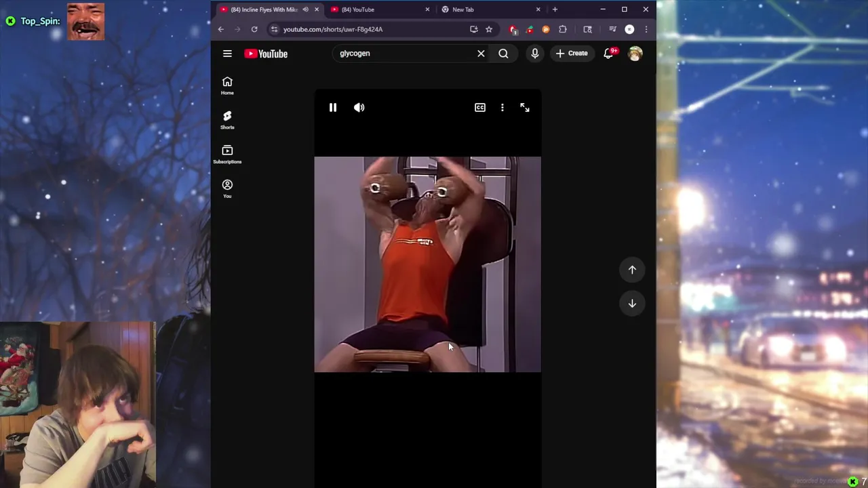Click the YouTube logo
The image size is (868, 488).
(x=266, y=54)
